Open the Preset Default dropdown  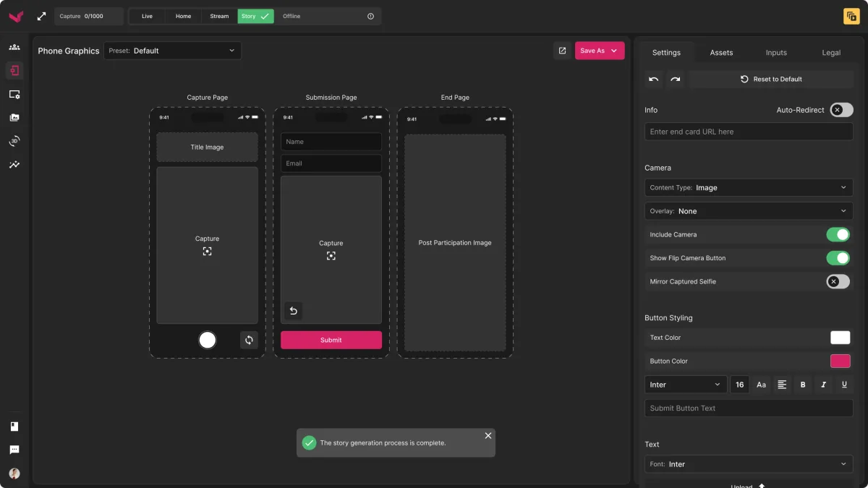tap(173, 51)
